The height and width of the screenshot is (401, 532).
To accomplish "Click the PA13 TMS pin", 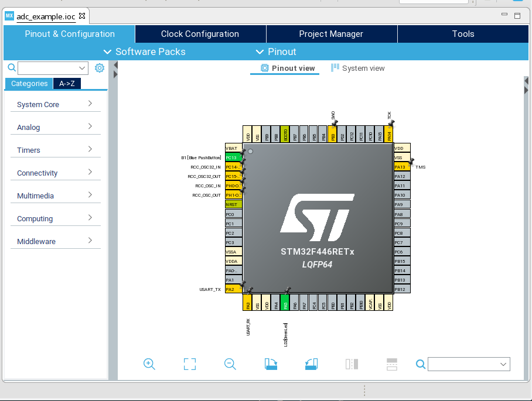I will 402,167.
